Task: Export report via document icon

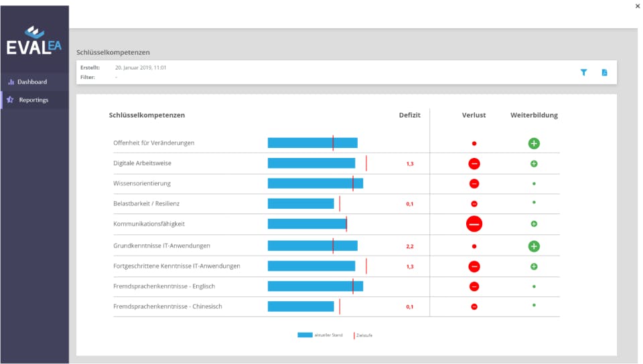Action: tap(604, 72)
